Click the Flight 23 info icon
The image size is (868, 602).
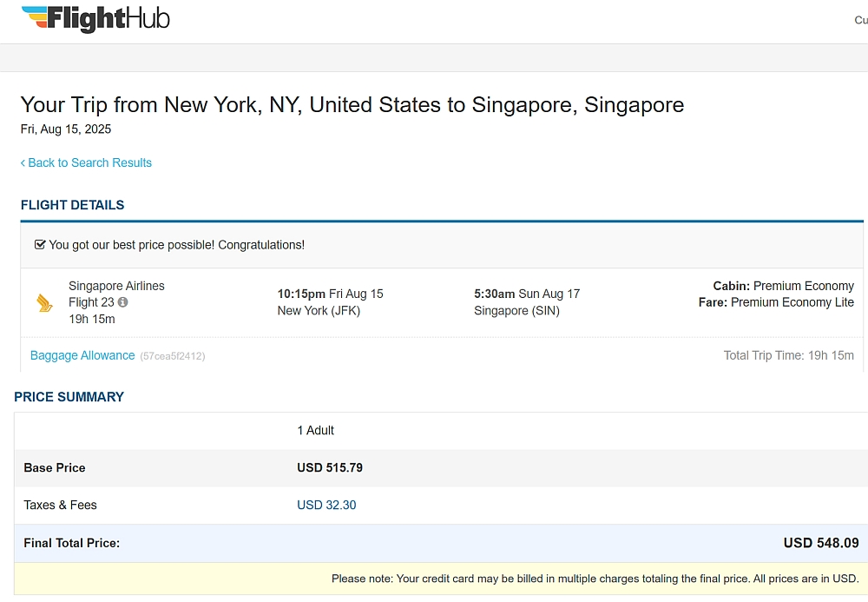[123, 302]
